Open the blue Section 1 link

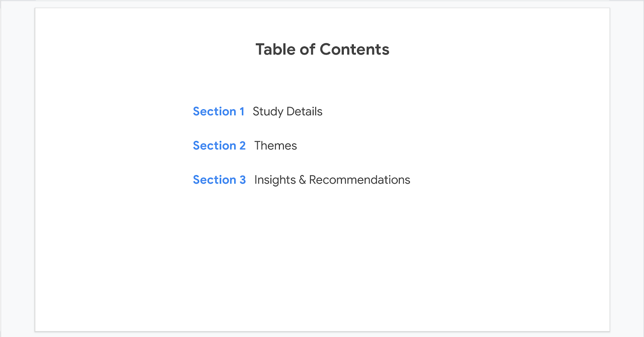pyautogui.click(x=219, y=112)
